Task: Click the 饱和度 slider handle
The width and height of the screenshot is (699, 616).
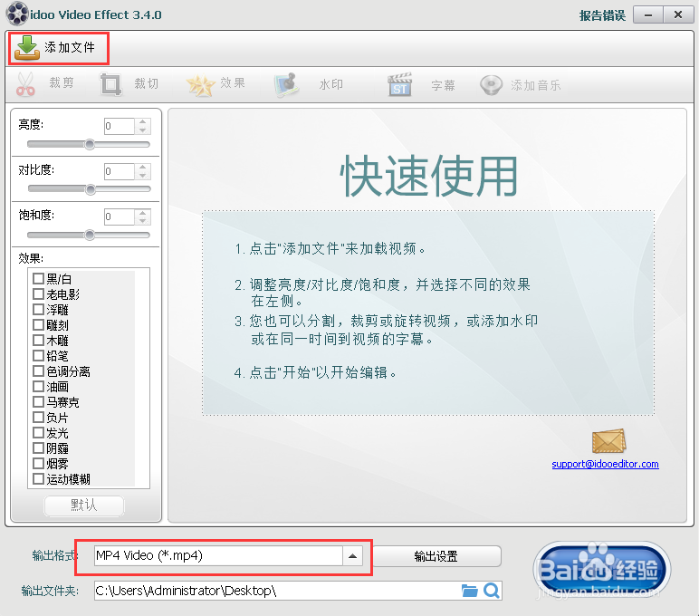Action: click(90, 235)
